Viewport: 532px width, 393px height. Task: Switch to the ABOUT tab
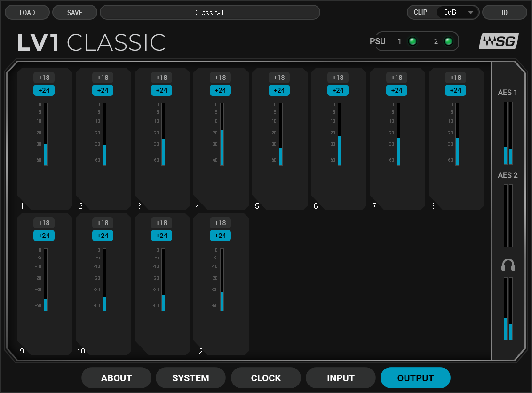(x=116, y=378)
